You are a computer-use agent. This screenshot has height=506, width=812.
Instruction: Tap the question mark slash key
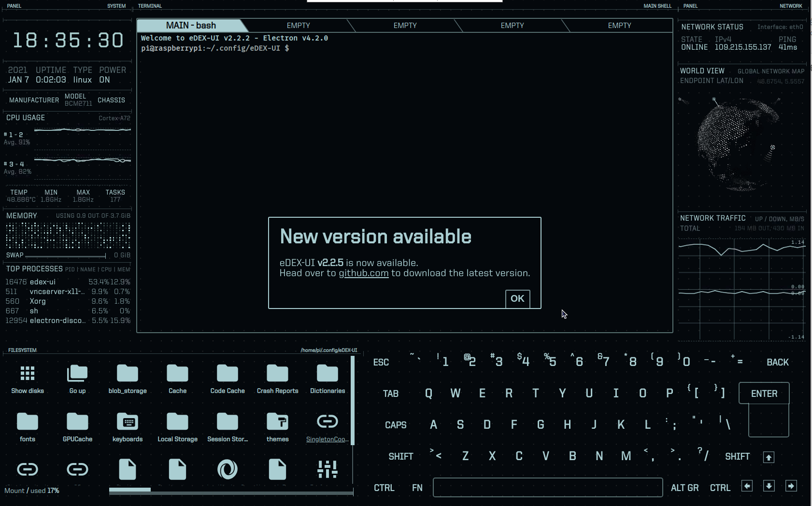[703, 454]
